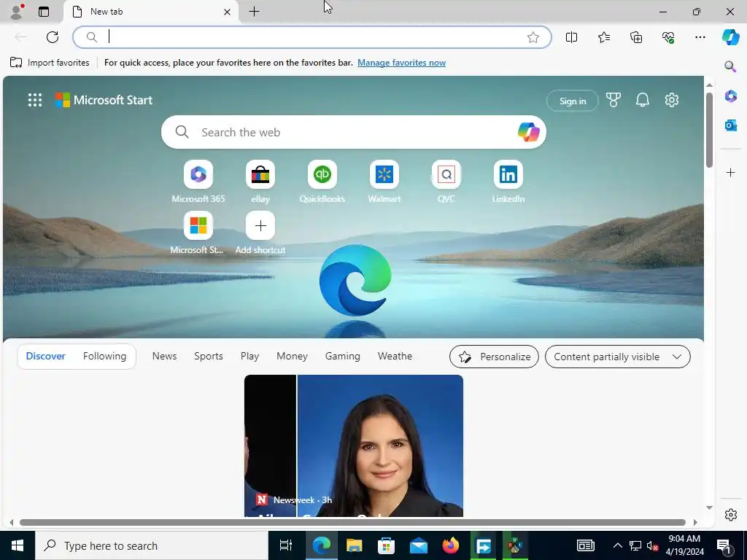Open eBay shortcut tile

click(260, 182)
